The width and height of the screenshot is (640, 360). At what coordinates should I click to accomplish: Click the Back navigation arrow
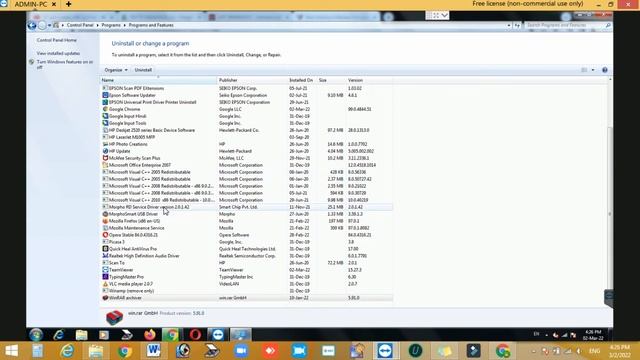32,25
